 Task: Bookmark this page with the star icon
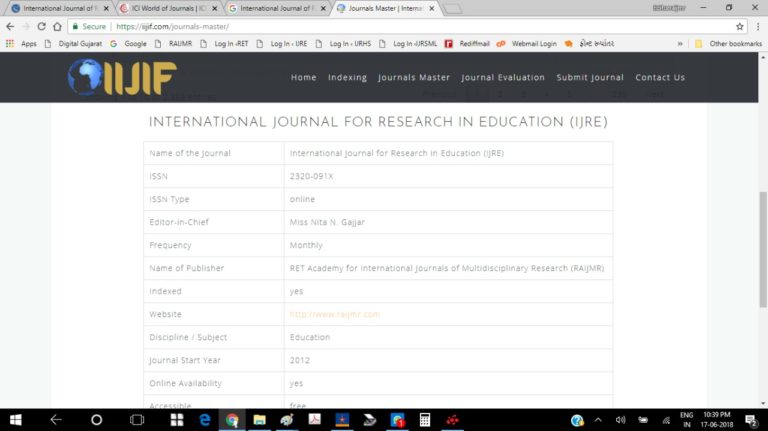740,26
